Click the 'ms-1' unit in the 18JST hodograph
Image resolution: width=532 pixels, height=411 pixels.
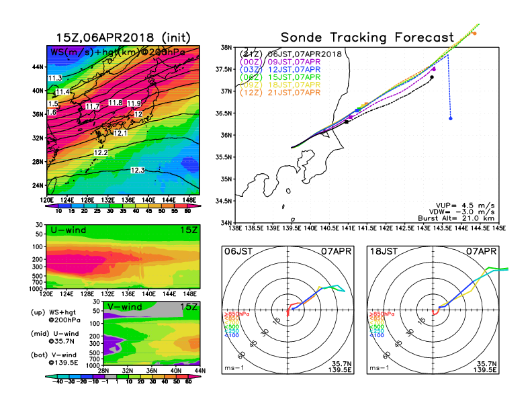click(380, 368)
